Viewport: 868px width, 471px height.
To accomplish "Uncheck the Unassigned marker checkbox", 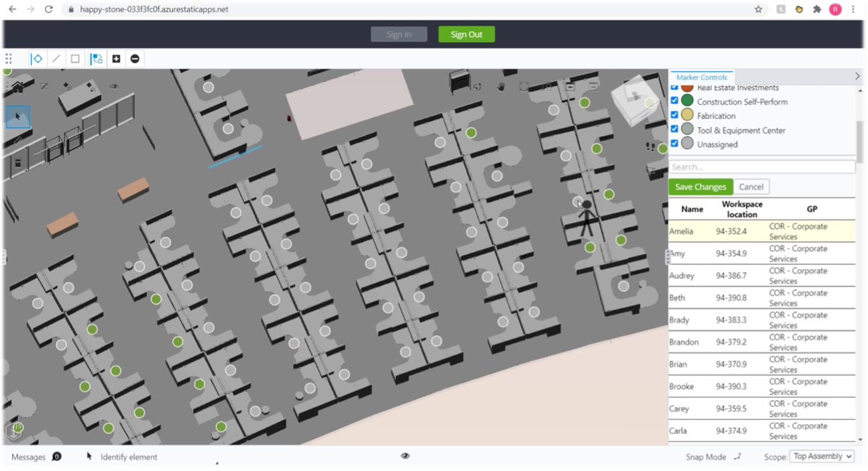I will (674, 143).
